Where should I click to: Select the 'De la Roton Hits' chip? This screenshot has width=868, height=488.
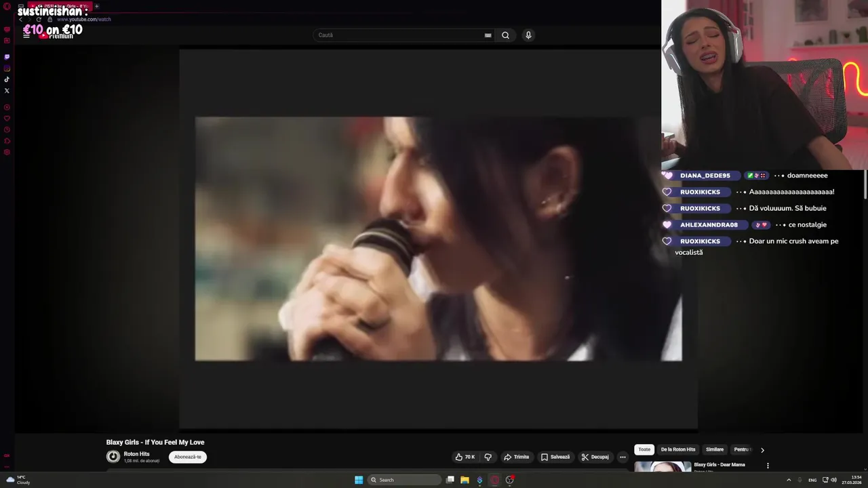pyautogui.click(x=678, y=449)
